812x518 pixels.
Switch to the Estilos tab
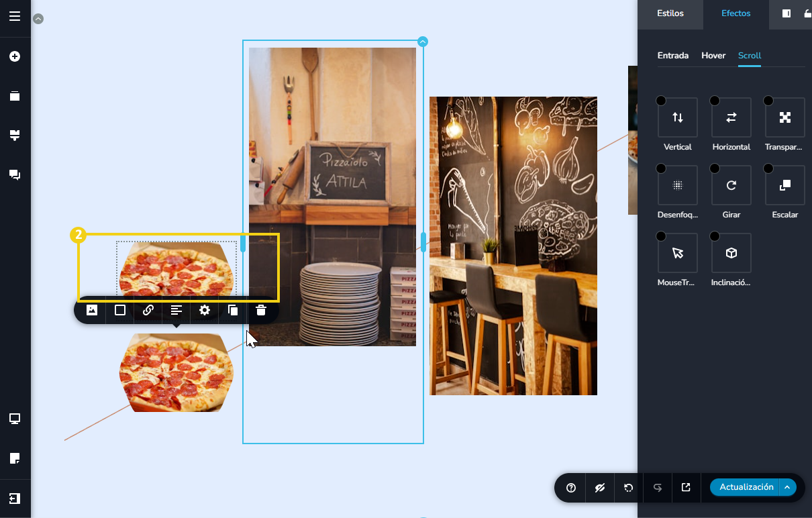(670, 13)
